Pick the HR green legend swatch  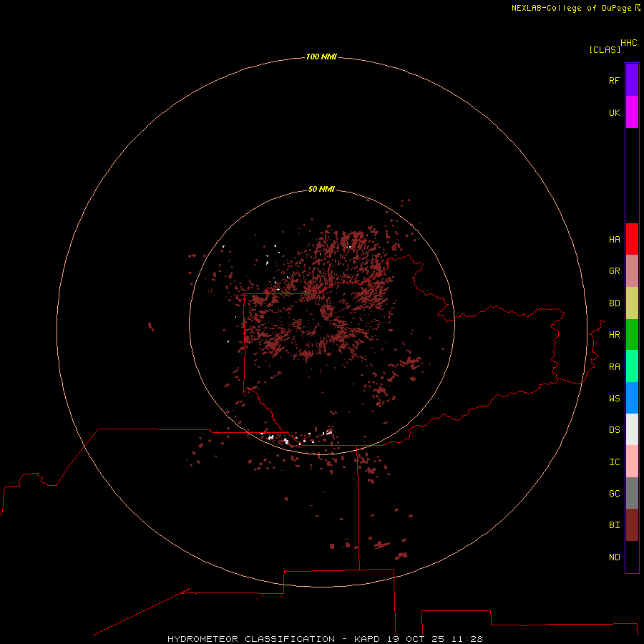(632, 335)
